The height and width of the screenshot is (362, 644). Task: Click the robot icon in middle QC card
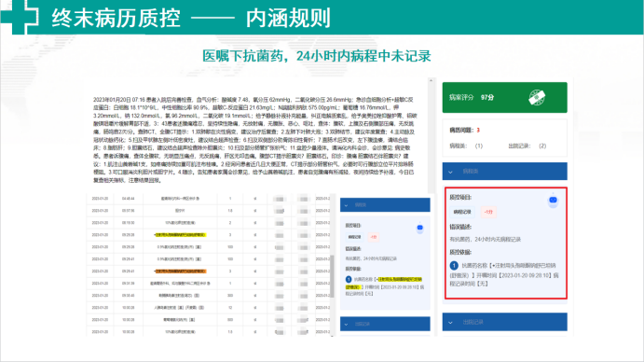419,228
